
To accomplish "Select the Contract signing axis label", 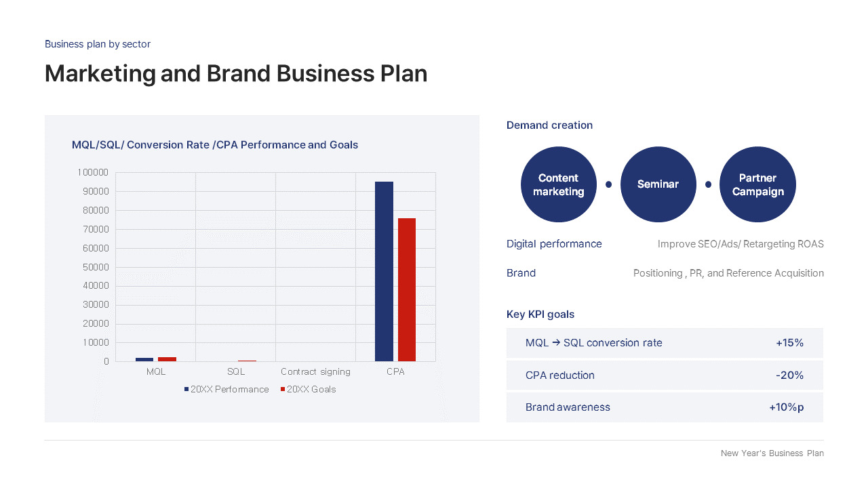I will click(315, 371).
